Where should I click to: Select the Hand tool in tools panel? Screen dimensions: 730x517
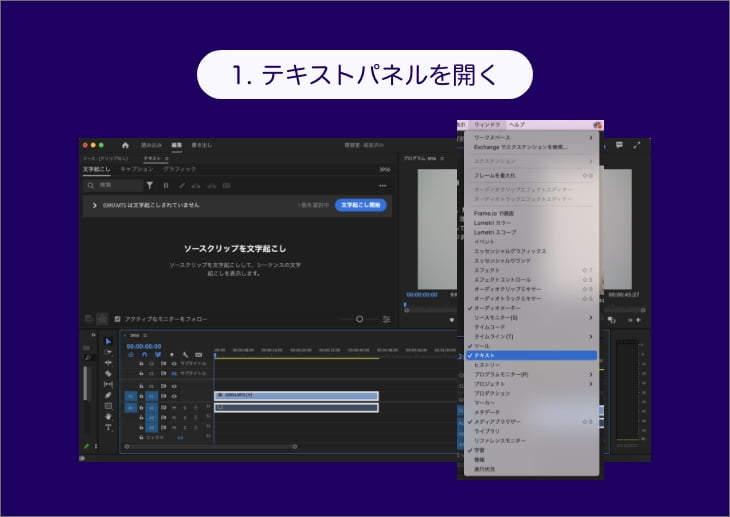coord(108,416)
